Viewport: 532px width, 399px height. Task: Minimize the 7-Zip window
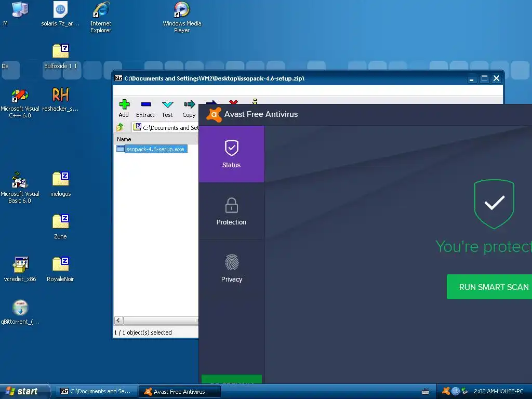click(471, 79)
